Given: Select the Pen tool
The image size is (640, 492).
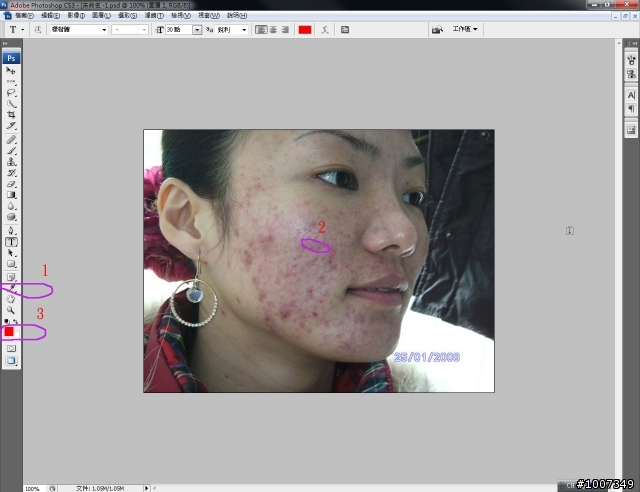Looking at the screenshot, I should [11, 231].
